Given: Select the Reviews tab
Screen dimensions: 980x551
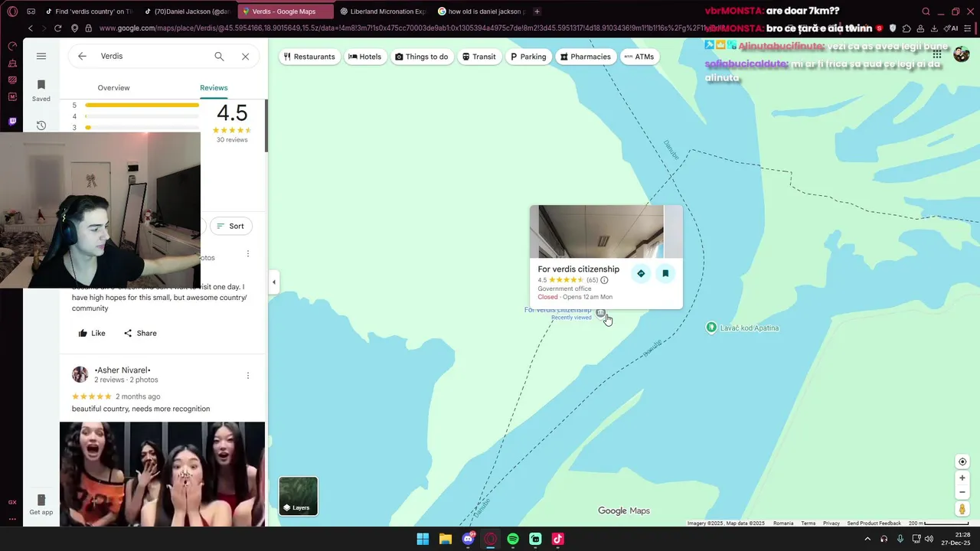Looking at the screenshot, I should (x=214, y=88).
